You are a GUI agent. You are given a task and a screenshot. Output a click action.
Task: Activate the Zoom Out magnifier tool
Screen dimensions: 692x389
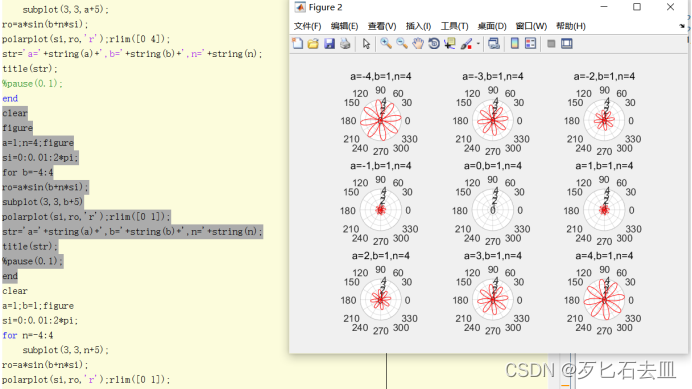[402, 43]
